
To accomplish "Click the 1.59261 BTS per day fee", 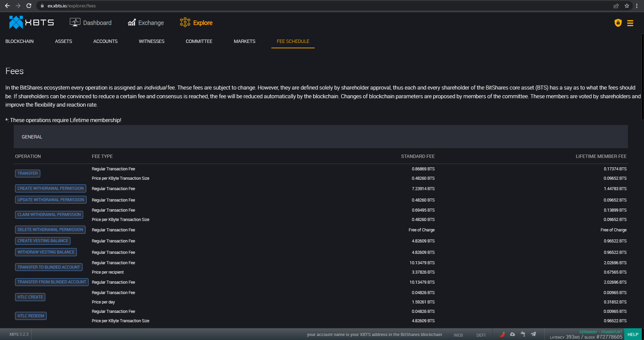I will (423, 302).
